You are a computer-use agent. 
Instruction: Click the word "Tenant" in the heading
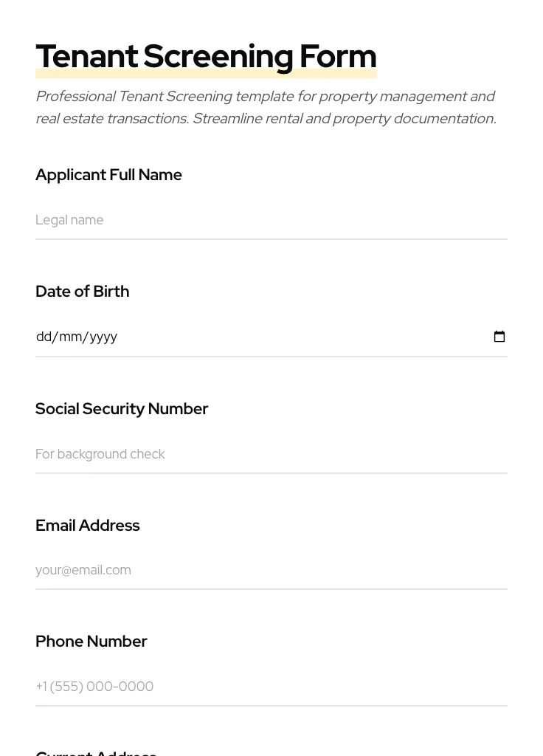point(87,57)
